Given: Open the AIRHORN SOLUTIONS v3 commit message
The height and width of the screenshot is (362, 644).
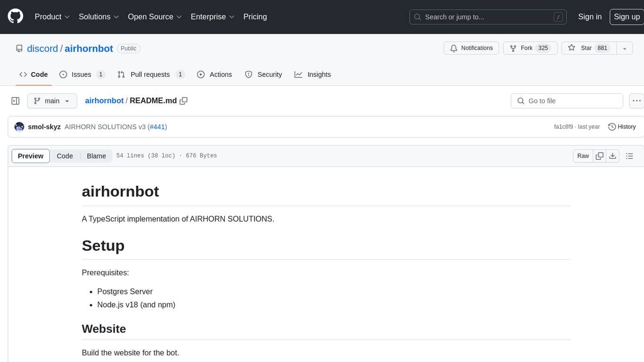Looking at the screenshot, I should point(105,127).
